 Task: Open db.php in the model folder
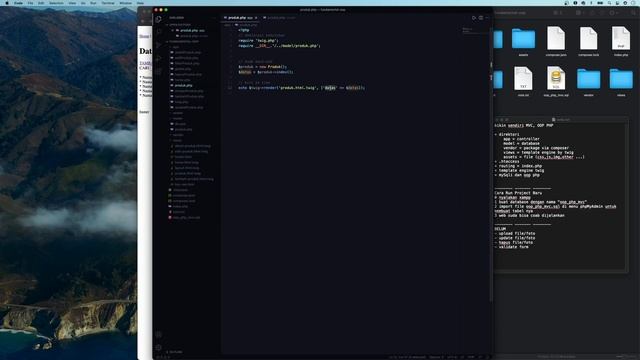tap(180, 124)
